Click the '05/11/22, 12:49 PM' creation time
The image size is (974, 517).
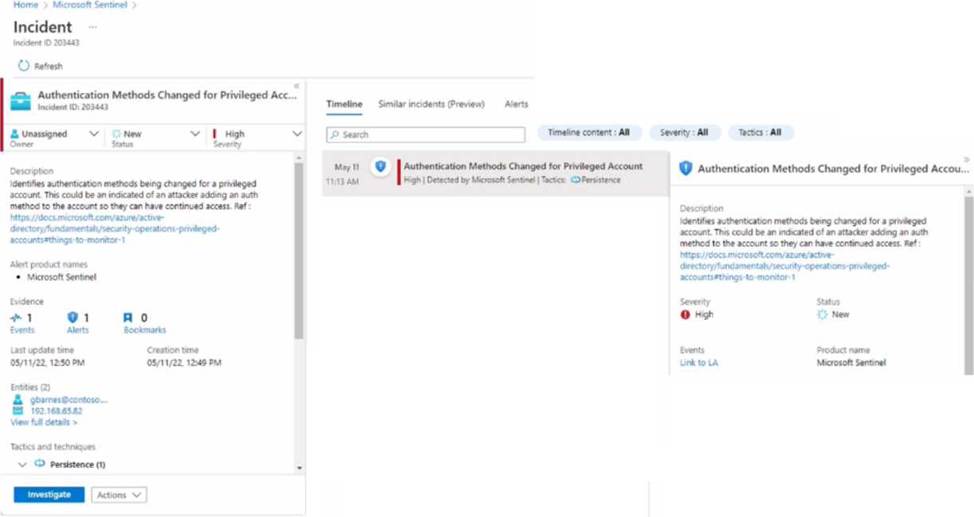click(x=184, y=362)
